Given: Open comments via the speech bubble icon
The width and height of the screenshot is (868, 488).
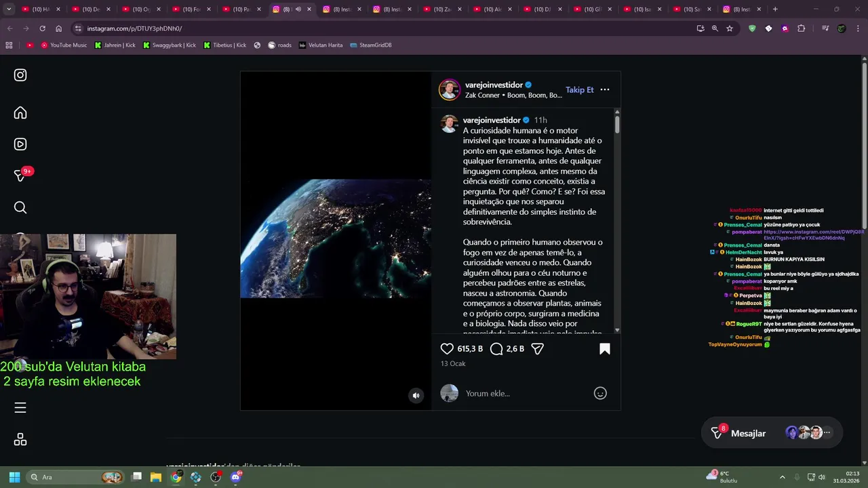Looking at the screenshot, I should click(x=496, y=348).
